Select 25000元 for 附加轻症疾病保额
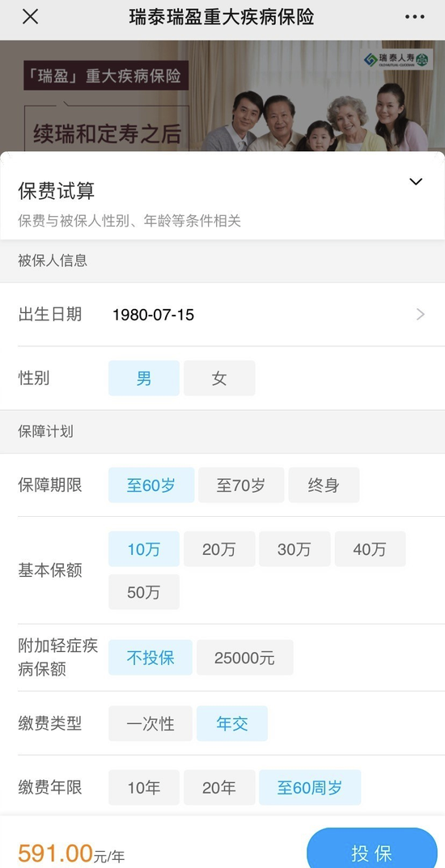 [244, 658]
